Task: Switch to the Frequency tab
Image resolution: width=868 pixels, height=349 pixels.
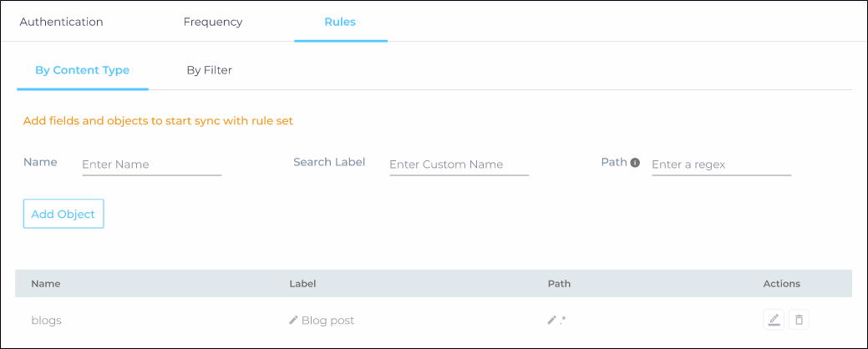Action: tap(213, 22)
